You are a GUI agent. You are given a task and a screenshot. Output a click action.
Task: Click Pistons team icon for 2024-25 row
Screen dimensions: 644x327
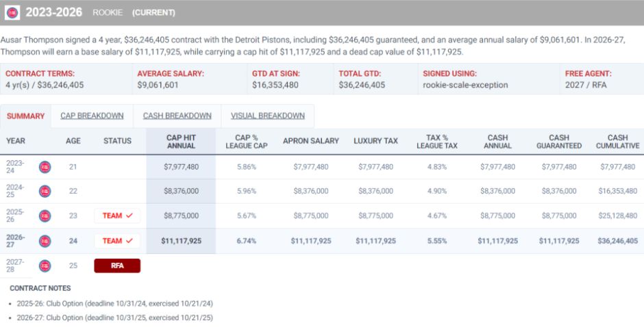(x=45, y=191)
